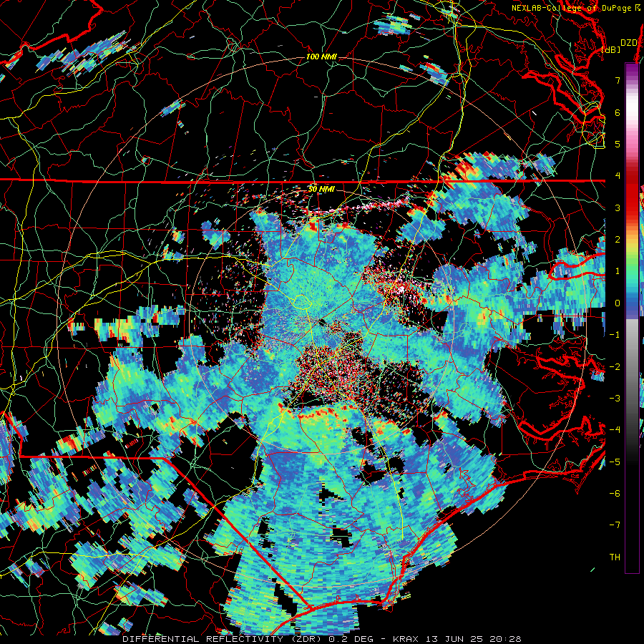Click the 'DZD' legend title
Image resolution: width=644 pixels, height=644 pixels.
click(629, 43)
